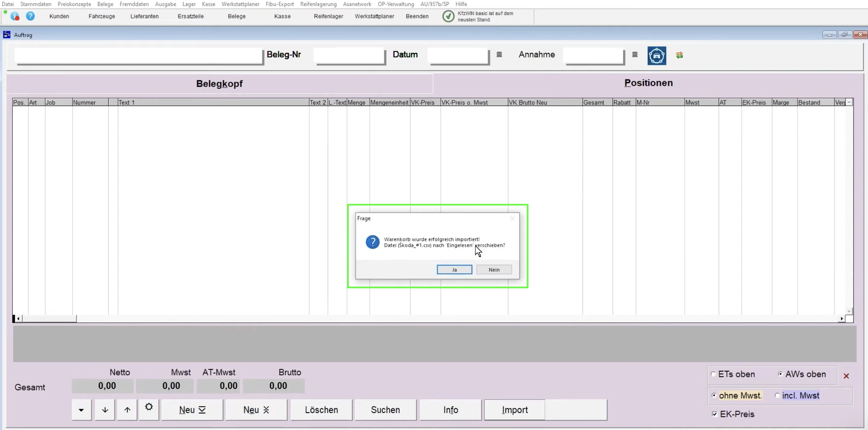Move position up with up arrow button

(x=127, y=410)
